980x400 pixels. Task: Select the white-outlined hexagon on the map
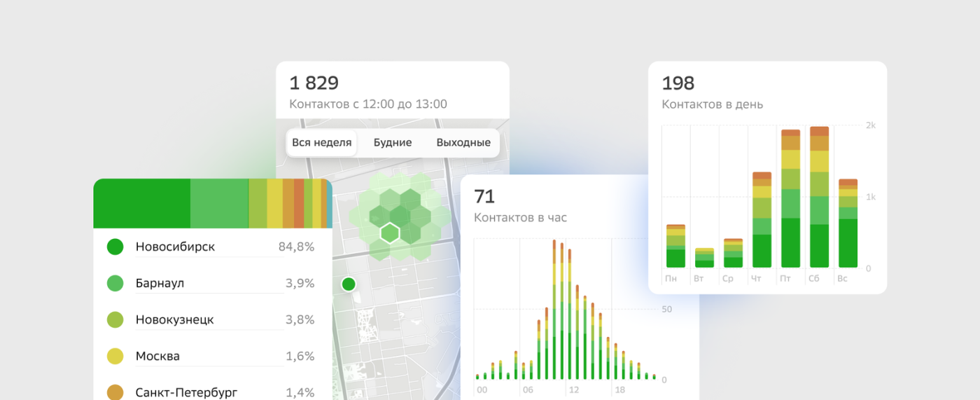[390, 232]
